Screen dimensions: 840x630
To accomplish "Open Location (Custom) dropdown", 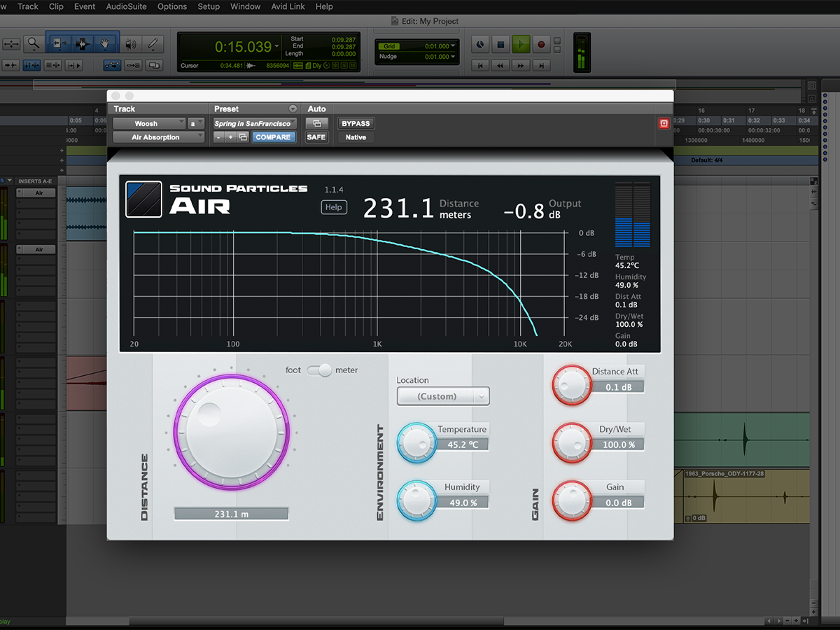I will click(443, 396).
